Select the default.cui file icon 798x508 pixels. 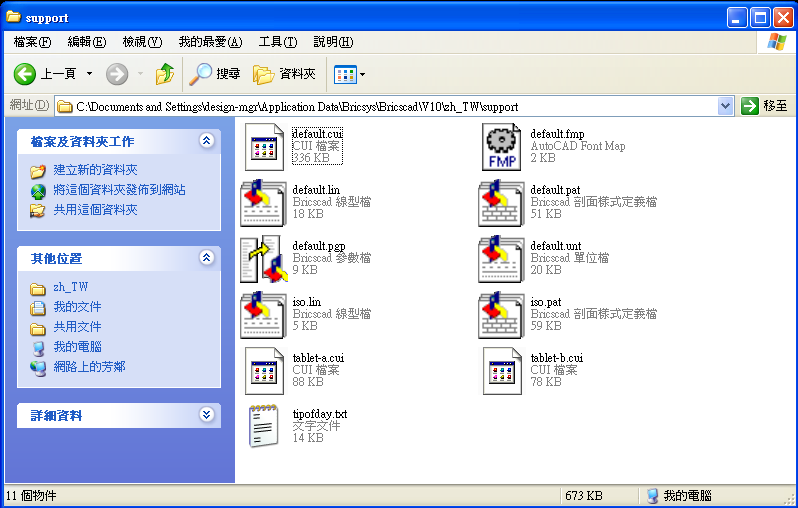[264, 147]
